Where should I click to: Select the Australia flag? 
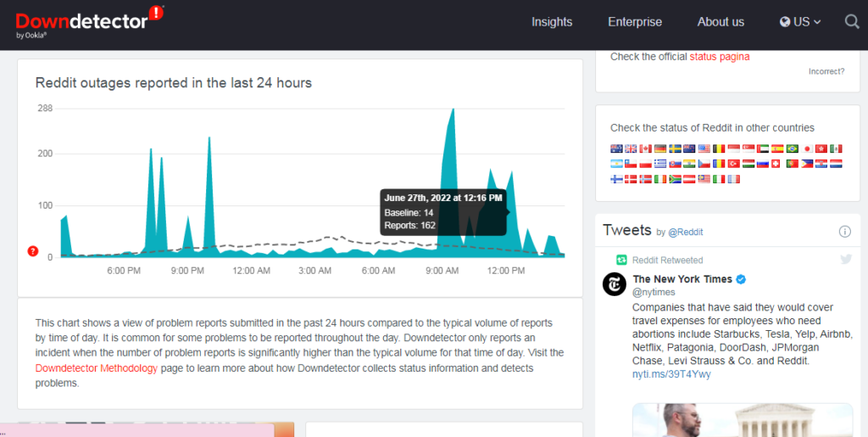tap(617, 148)
